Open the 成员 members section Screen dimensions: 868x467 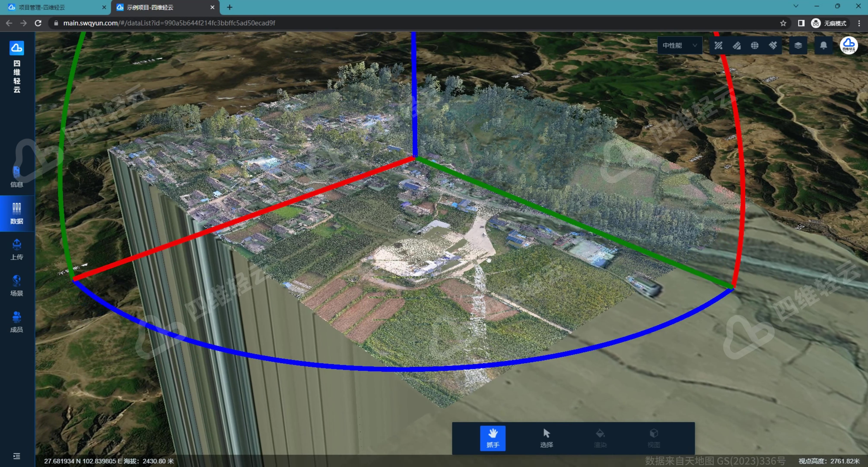point(16,322)
